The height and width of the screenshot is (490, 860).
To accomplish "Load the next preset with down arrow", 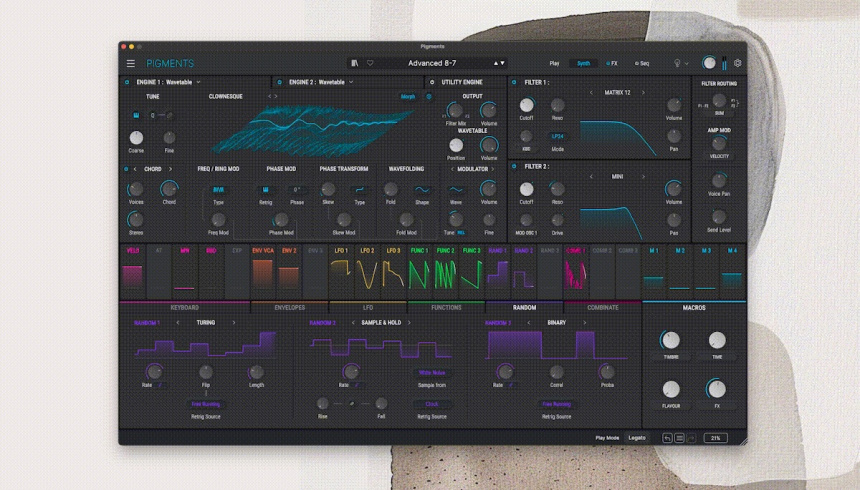I will pyautogui.click(x=502, y=63).
